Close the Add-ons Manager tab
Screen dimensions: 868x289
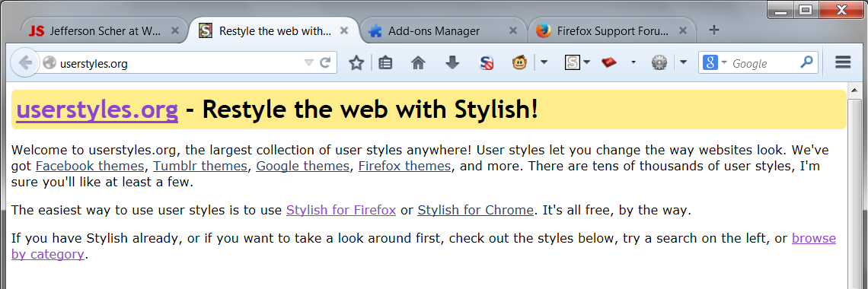(513, 31)
